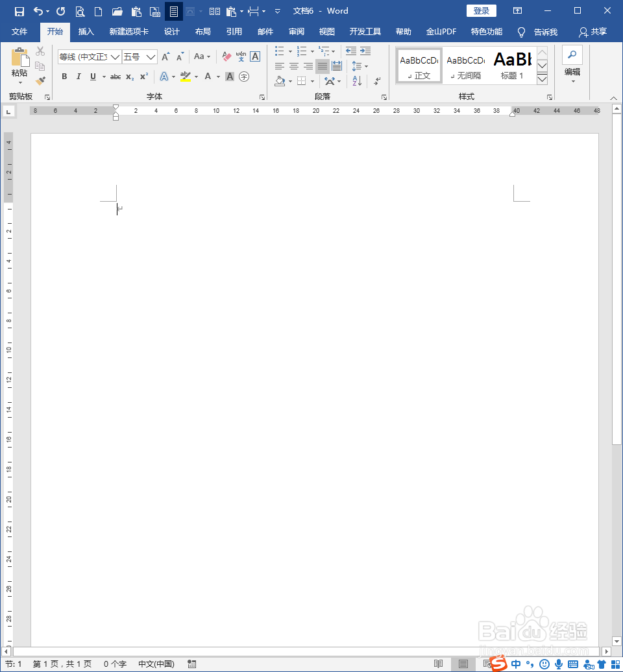623x672 pixels.
Task: Open the font name dropdown
Action: [115, 57]
